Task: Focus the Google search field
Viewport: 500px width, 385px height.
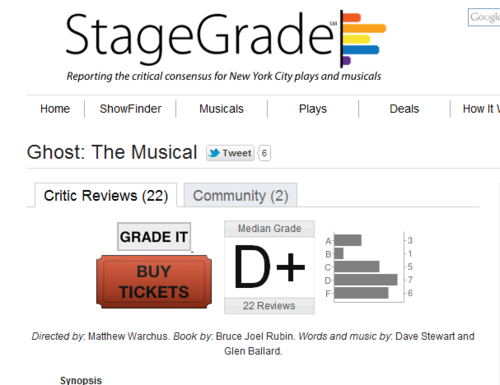Action: coord(484,17)
